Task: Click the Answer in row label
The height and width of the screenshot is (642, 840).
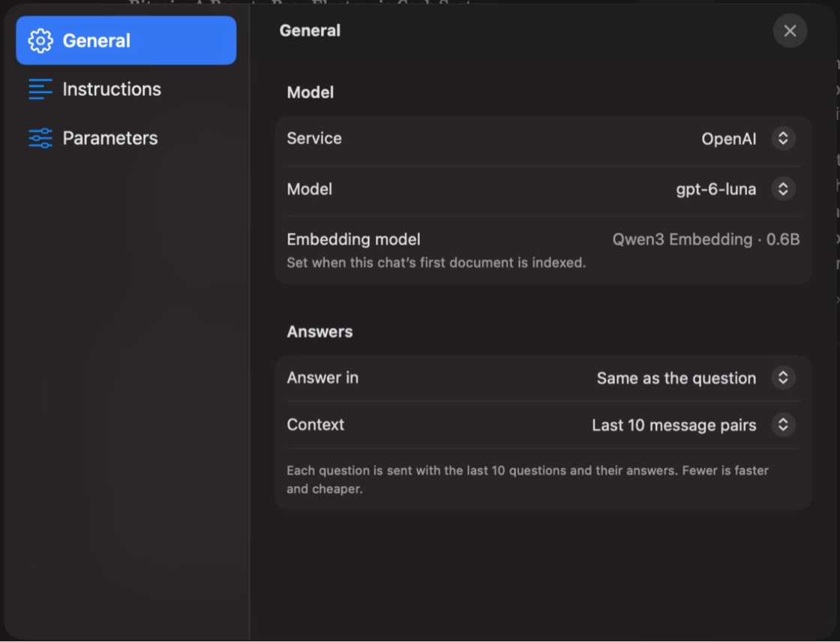Action: [322, 378]
